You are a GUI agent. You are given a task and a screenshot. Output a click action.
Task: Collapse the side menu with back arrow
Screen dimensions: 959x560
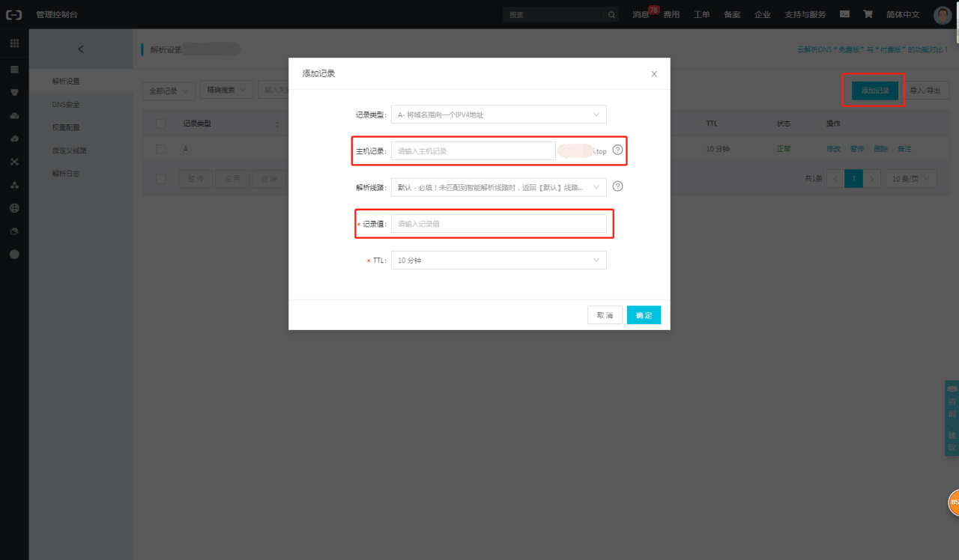tap(81, 49)
